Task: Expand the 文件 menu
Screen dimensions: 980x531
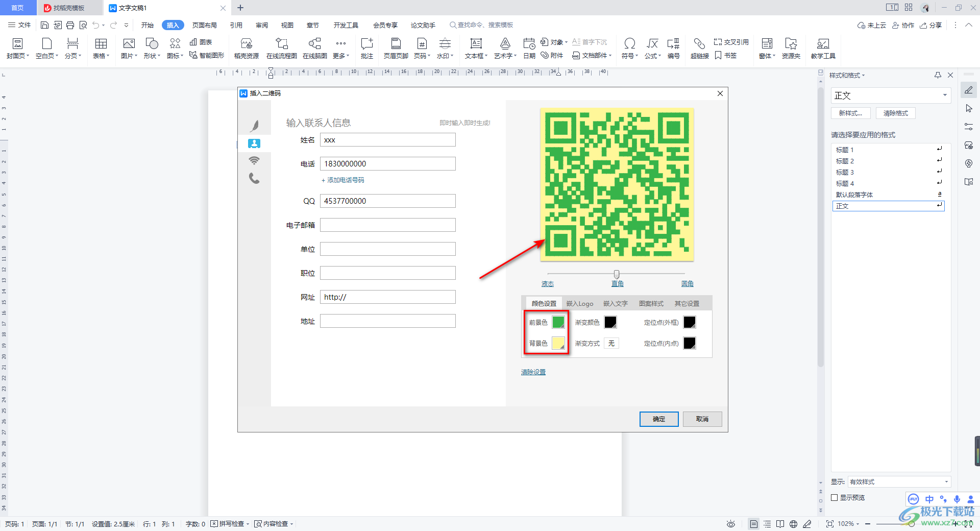Action: point(19,25)
